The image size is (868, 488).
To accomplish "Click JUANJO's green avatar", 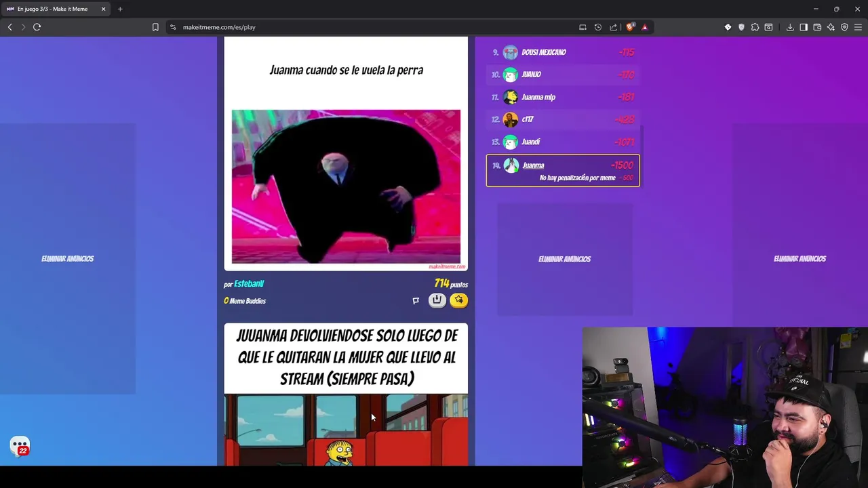I will point(511,75).
